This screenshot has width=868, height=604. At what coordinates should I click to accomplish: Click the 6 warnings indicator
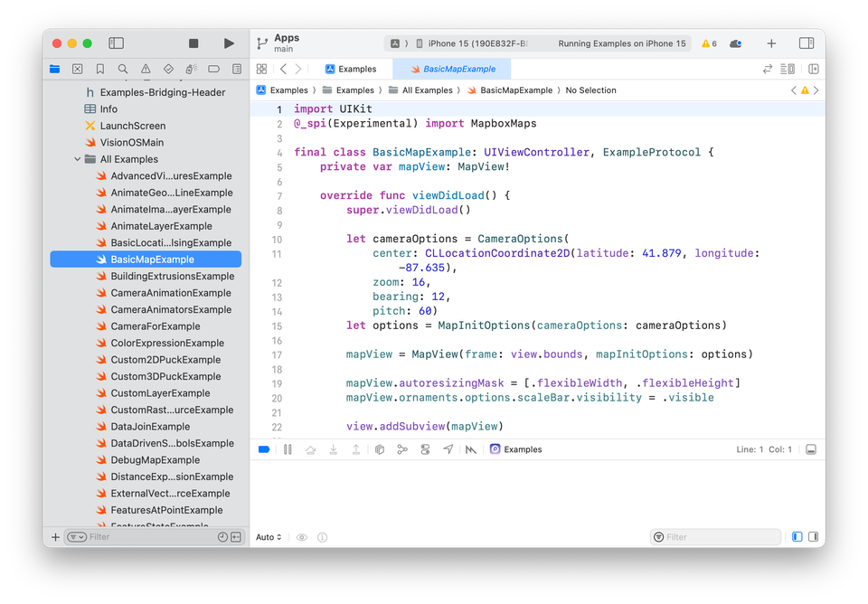[x=710, y=43]
